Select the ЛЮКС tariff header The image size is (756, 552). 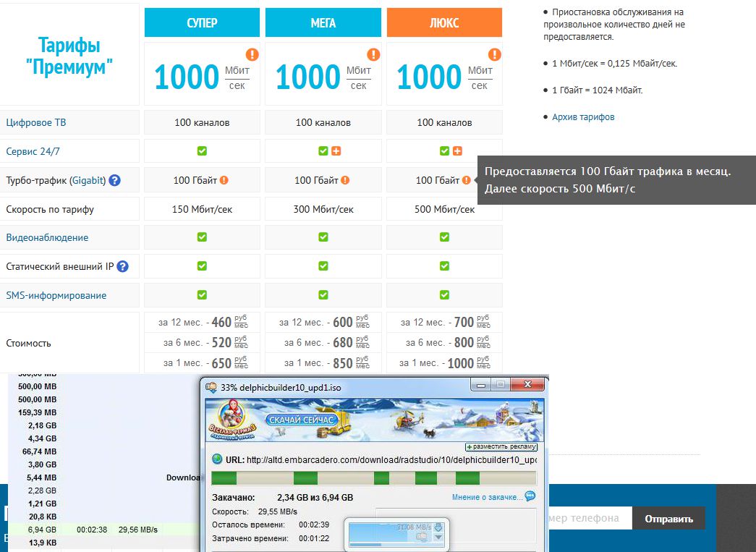click(x=444, y=22)
